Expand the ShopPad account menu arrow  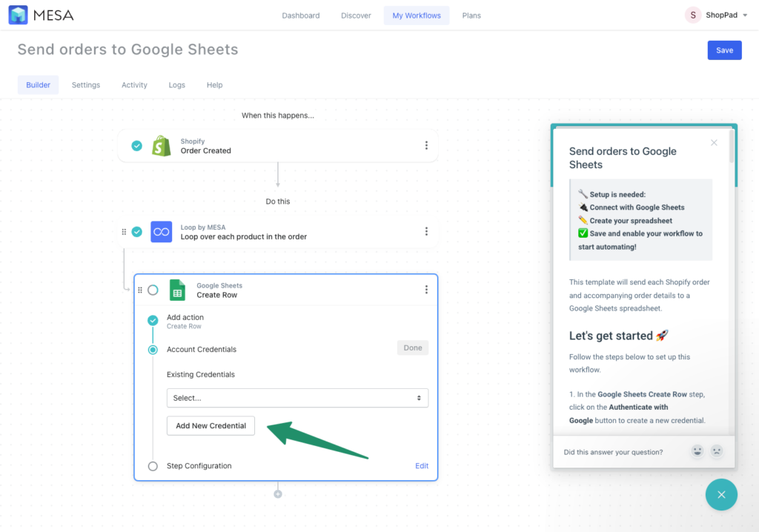(745, 16)
